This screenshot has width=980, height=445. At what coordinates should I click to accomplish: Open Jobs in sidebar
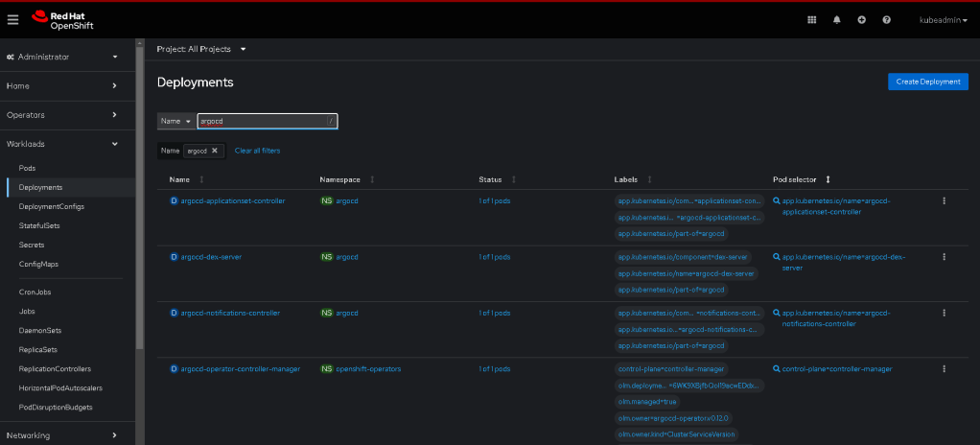27,312
